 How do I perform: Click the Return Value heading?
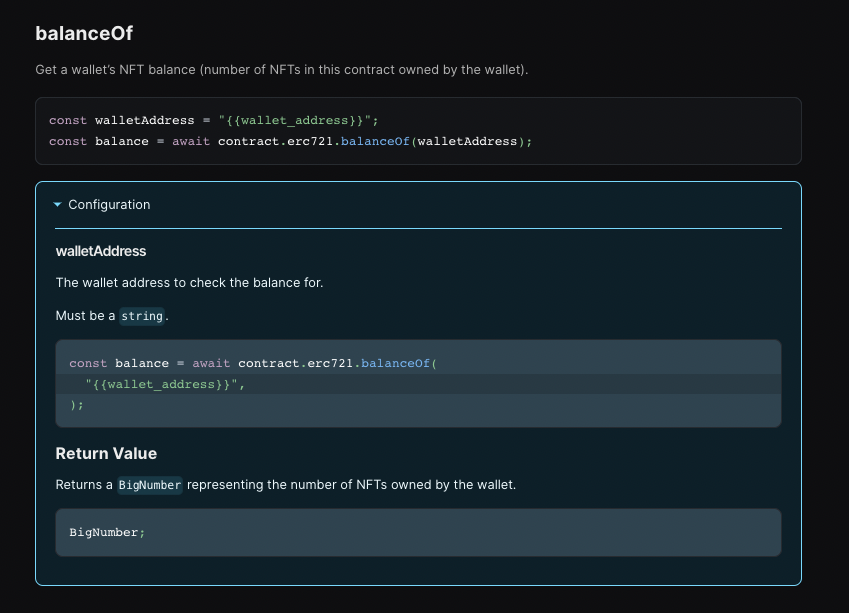[x=106, y=453]
